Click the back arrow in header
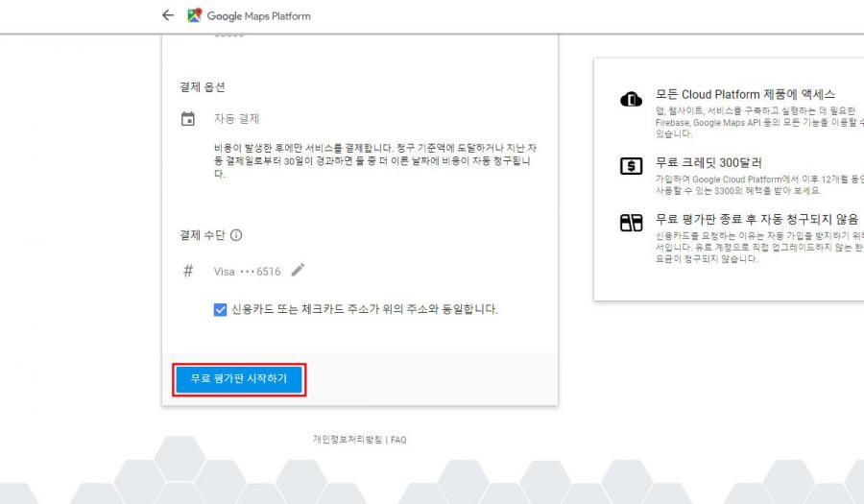The width and height of the screenshot is (864, 504). (168, 15)
